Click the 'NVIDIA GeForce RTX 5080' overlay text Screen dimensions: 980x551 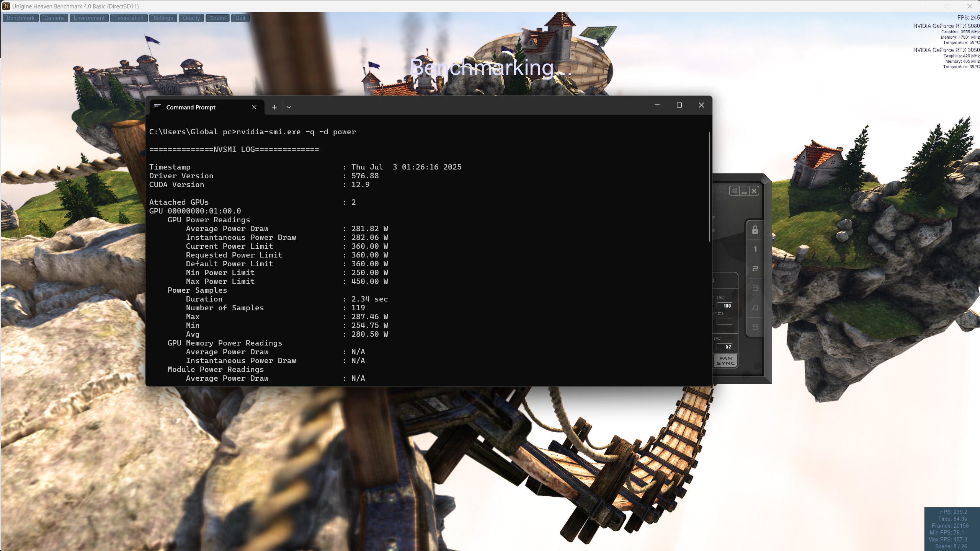(946, 26)
